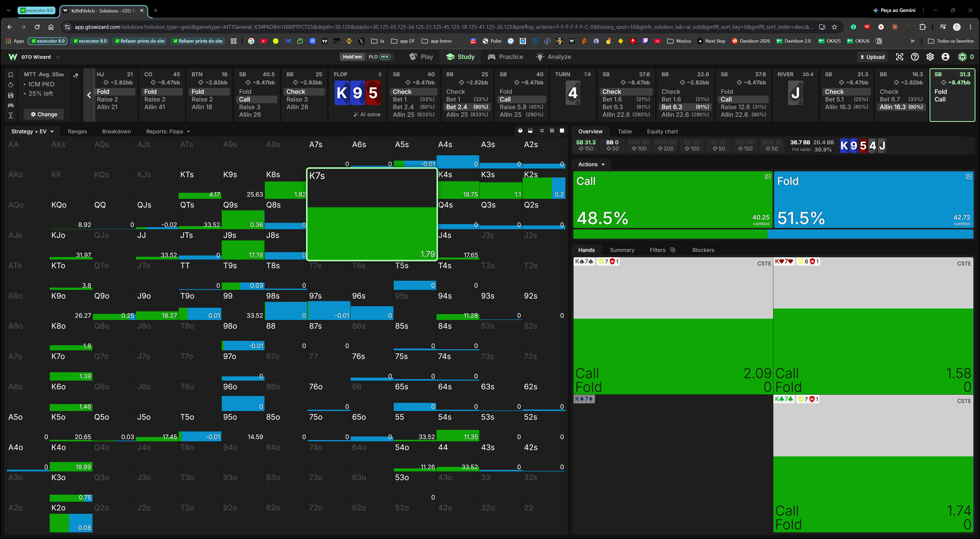
Task: Click the Upload button
Action: click(872, 57)
